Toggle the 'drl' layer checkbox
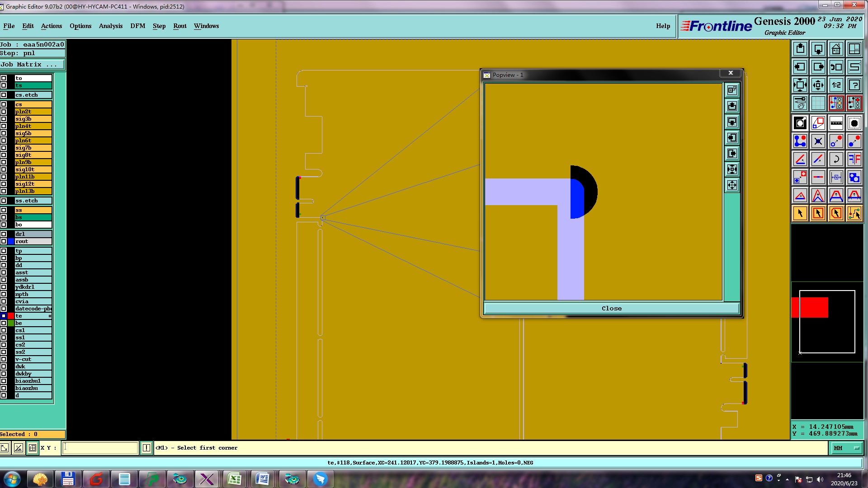868x488 pixels. coord(4,234)
